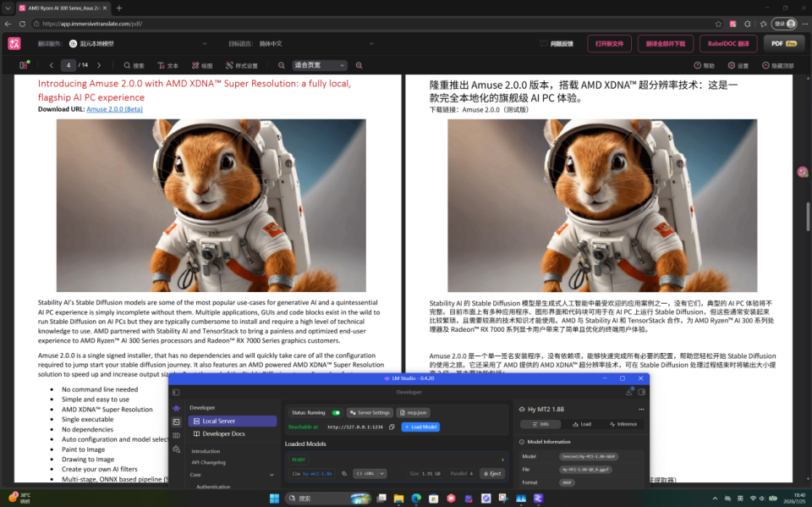Select LM Studio Developer terminal sidebar icon
This screenshot has height=507, width=812.
[x=176, y=422]
